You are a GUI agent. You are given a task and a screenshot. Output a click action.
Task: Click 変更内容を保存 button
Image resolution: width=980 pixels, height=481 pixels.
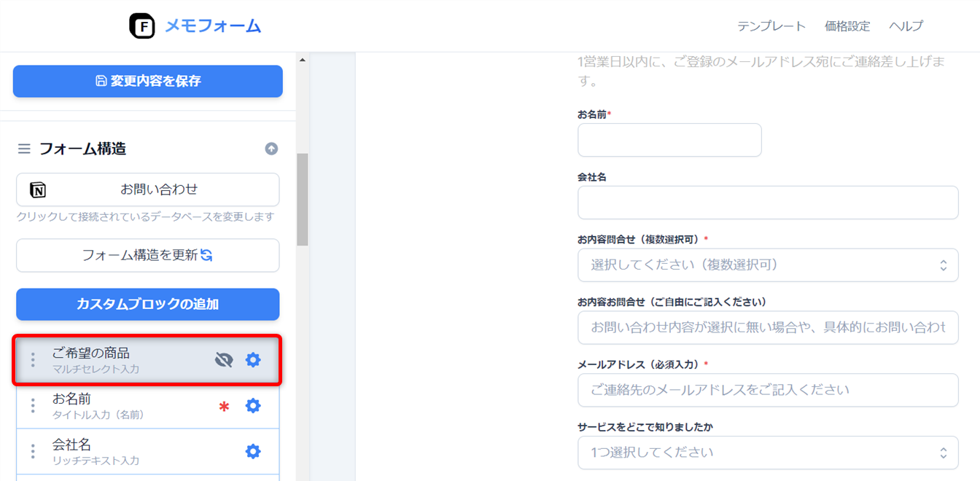(148, 81)
